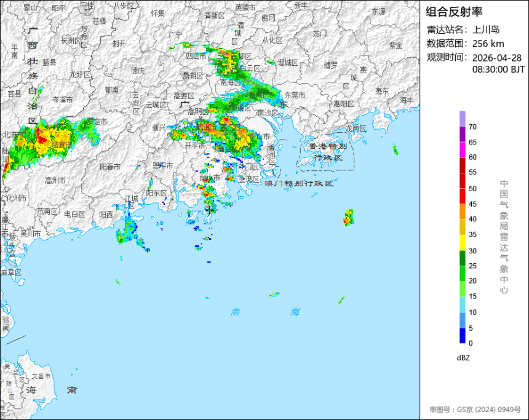This screenshot has height=420, width=529.
Task: Click the '东莞市' map label
Action: [x=295, y=95]
